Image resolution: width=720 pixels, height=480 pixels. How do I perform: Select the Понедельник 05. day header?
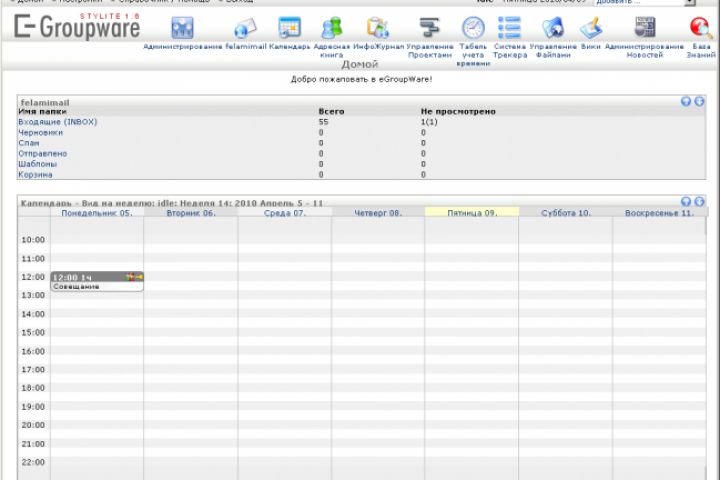click(97, 213)
